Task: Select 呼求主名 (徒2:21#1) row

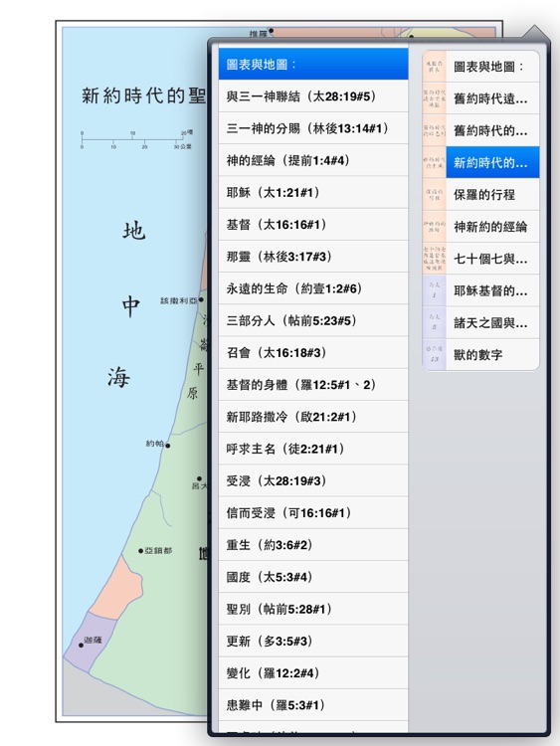Action: 313,449
